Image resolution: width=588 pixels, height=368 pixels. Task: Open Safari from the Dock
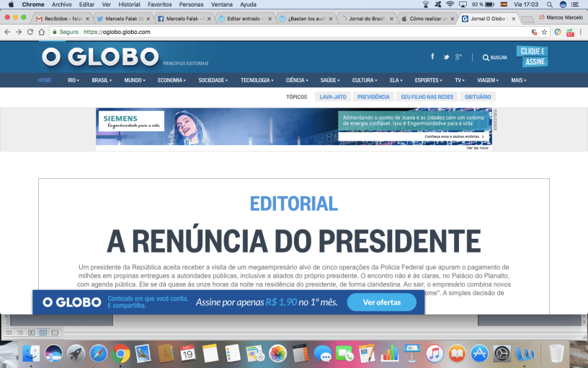tap(98, 354)
